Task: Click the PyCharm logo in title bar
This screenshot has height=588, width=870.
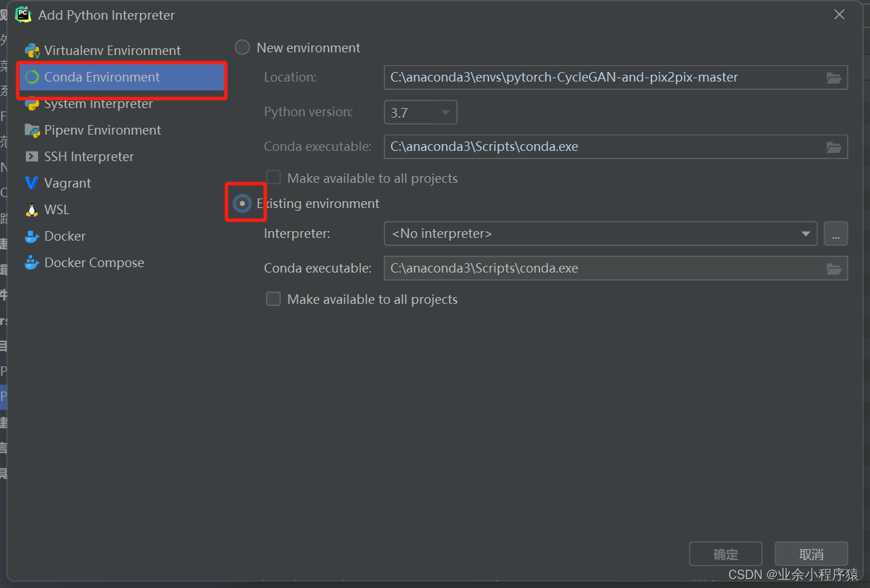Action: [23, 14]
